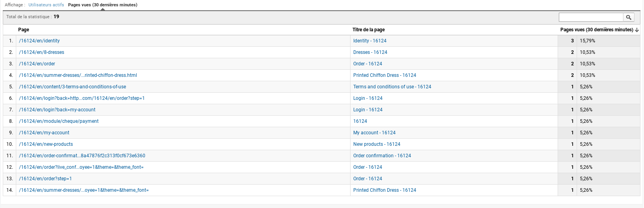Click the Page column header
Image resolution: width=644 pixels, height=208 pixels.
[24, 30]
